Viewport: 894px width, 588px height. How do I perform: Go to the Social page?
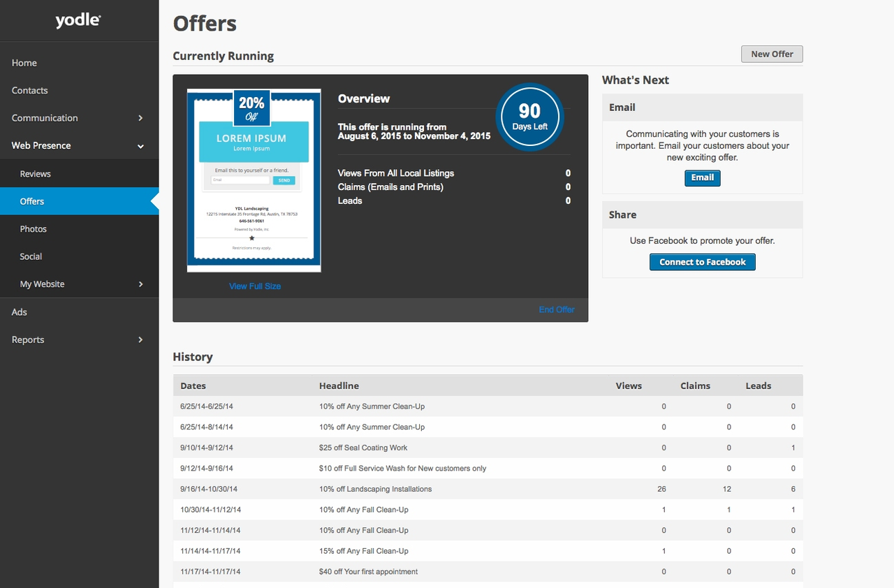tap(30, 256)
